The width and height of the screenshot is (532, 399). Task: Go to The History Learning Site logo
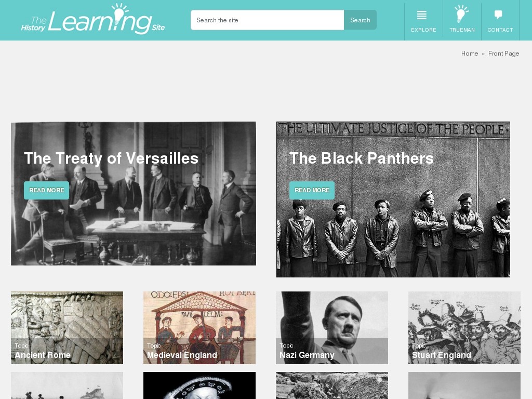[93, 19]
